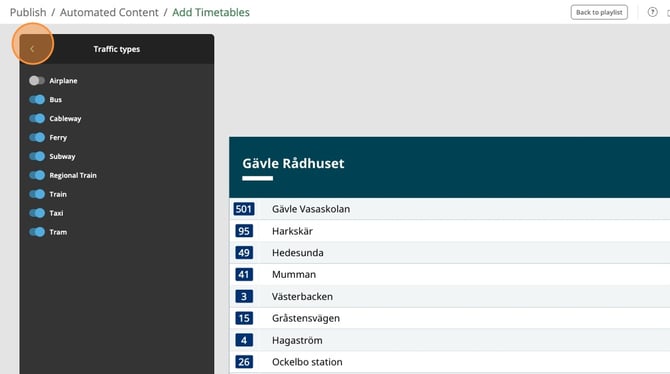The image size is (670, 374).
Task: Go back using Traffic types arrow
Action: (x=32, y=49)
